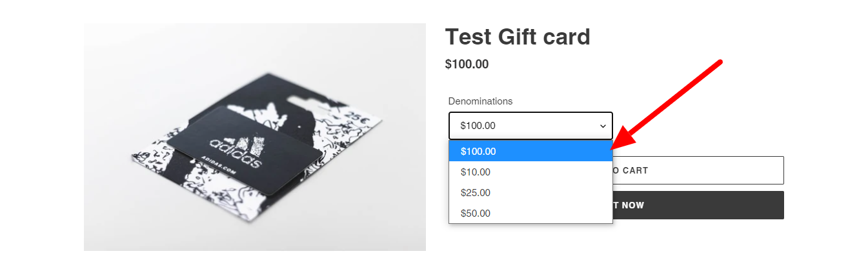This screenshot has height=269, width=868.
Task: Select the $50.00 denomination option
Action: click(x=476, y=214)
